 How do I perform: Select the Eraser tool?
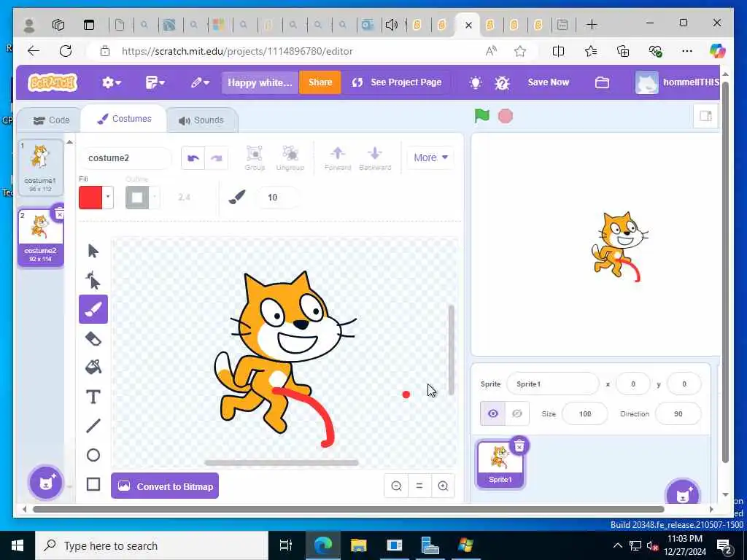click(x=93, y=338)
